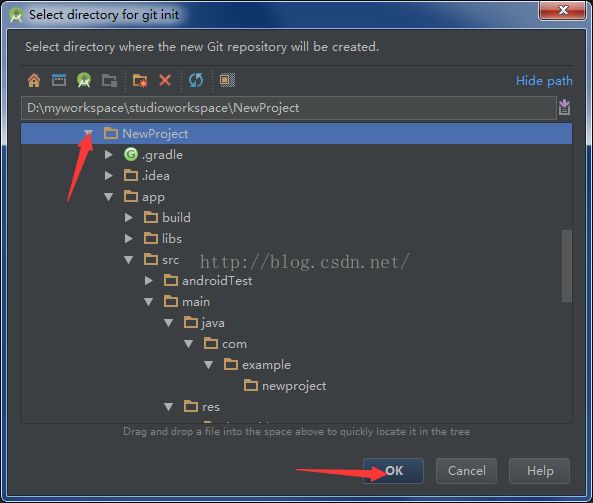Screen dimensions: 593x503
Task: Edit the directory path field
Action: [289, 108]
